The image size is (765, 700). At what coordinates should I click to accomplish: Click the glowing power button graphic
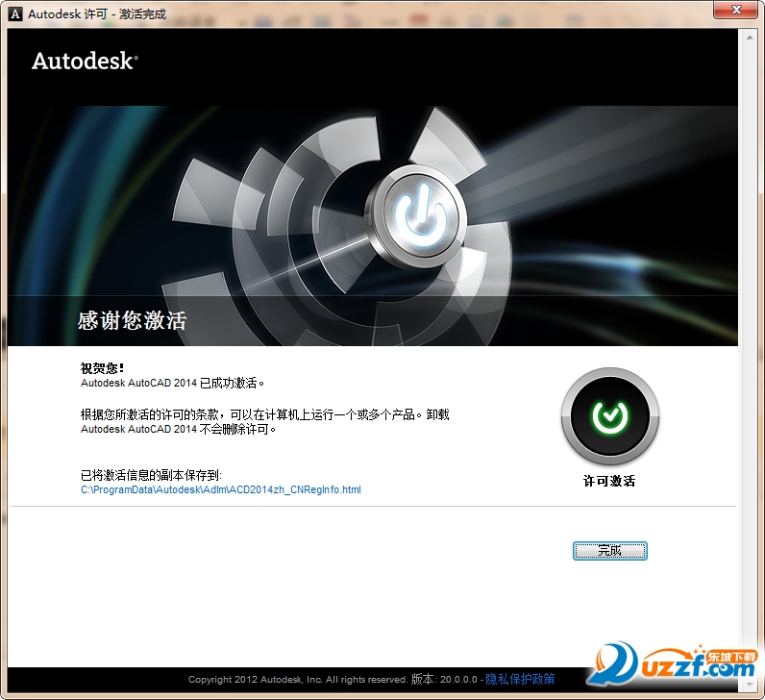pyautogui.click(x=419, y=217)
